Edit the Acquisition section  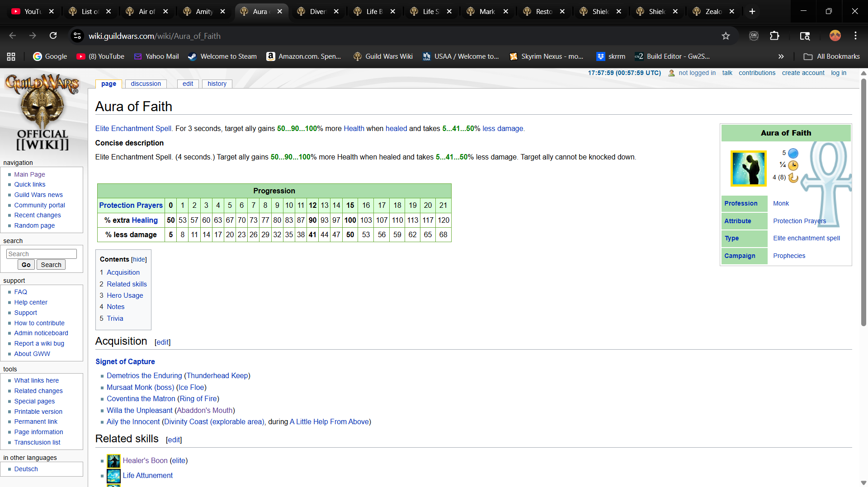(x=163, y=342)
